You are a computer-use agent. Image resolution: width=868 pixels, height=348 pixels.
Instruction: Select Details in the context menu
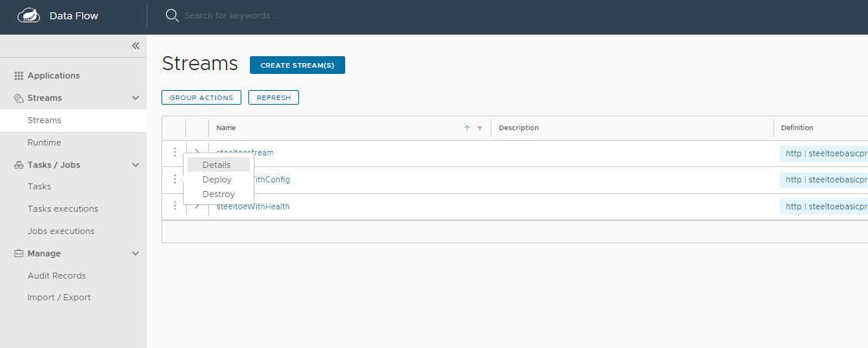(217, 165)
